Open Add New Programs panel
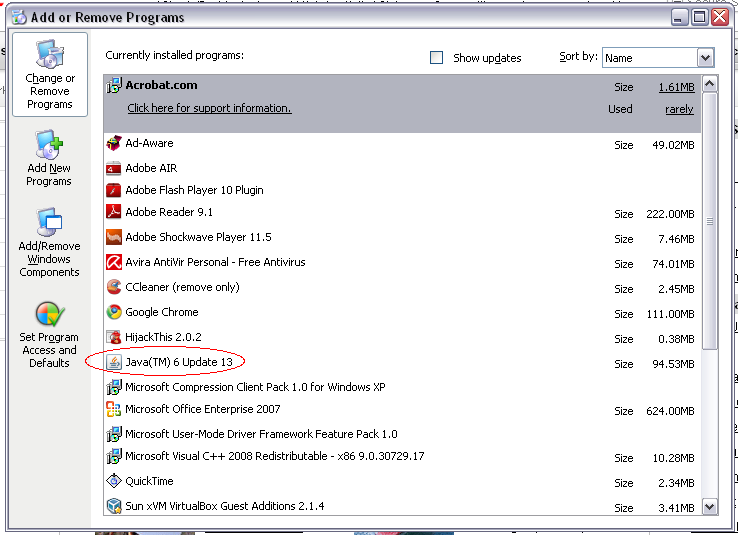 pos(49,158)
